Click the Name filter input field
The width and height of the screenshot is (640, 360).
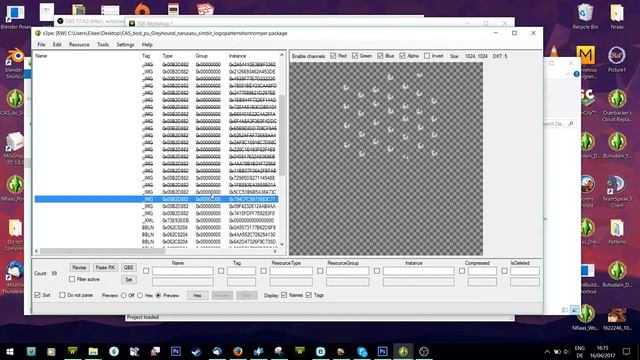click(182, 271)
